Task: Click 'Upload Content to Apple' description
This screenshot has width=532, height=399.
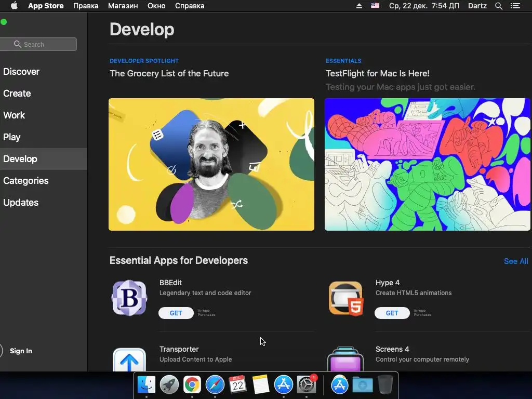Action: [196, 360]
